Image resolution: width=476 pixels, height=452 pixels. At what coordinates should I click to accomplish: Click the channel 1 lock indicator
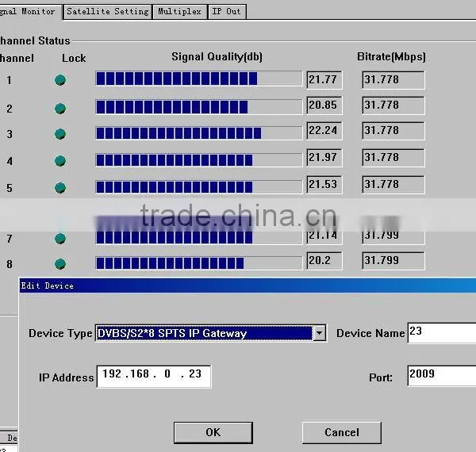(x=60, y=80)
